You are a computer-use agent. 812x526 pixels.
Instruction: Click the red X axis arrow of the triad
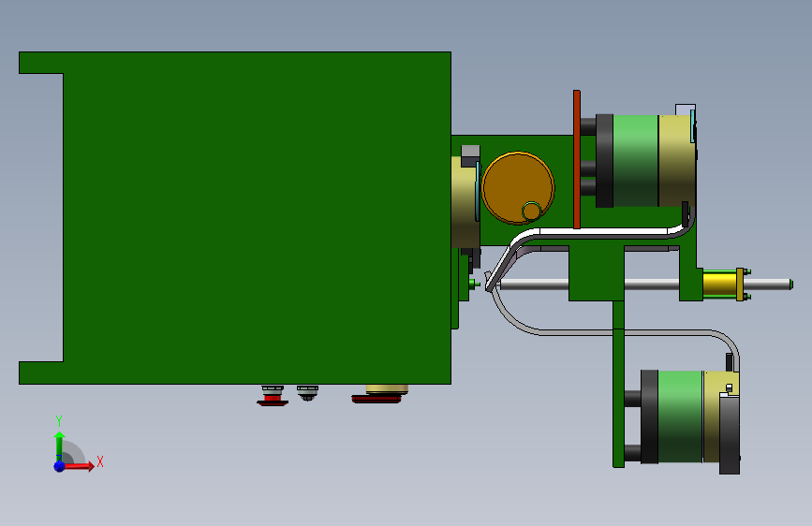[81, 466]
